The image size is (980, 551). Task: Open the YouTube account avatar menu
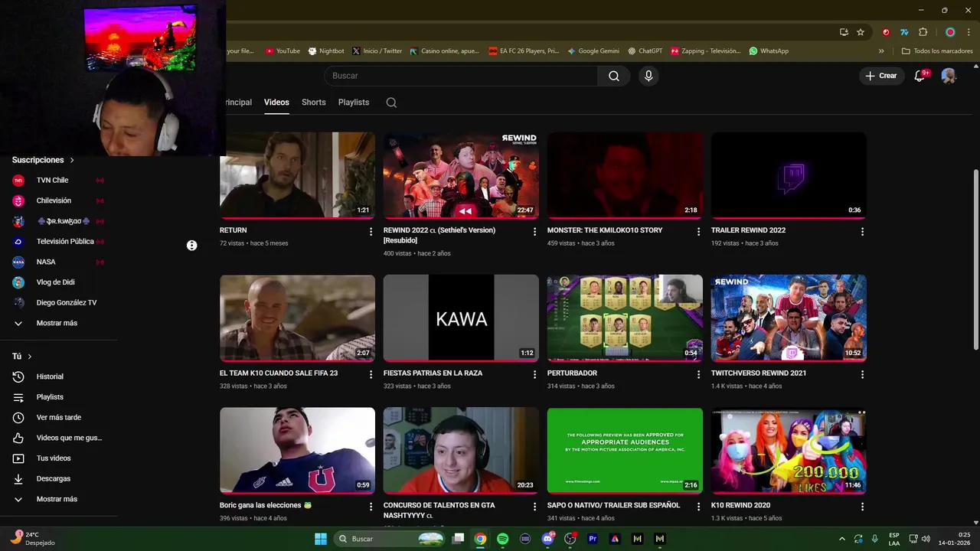click(949, 76)
